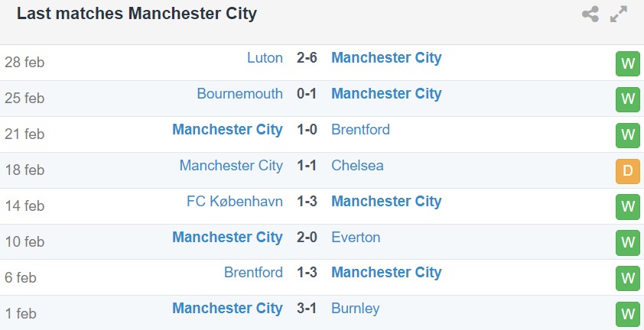This screenshot has height=330, width=644.
Task: Click the expand fullscreen arrows icon
Action: 619,14
